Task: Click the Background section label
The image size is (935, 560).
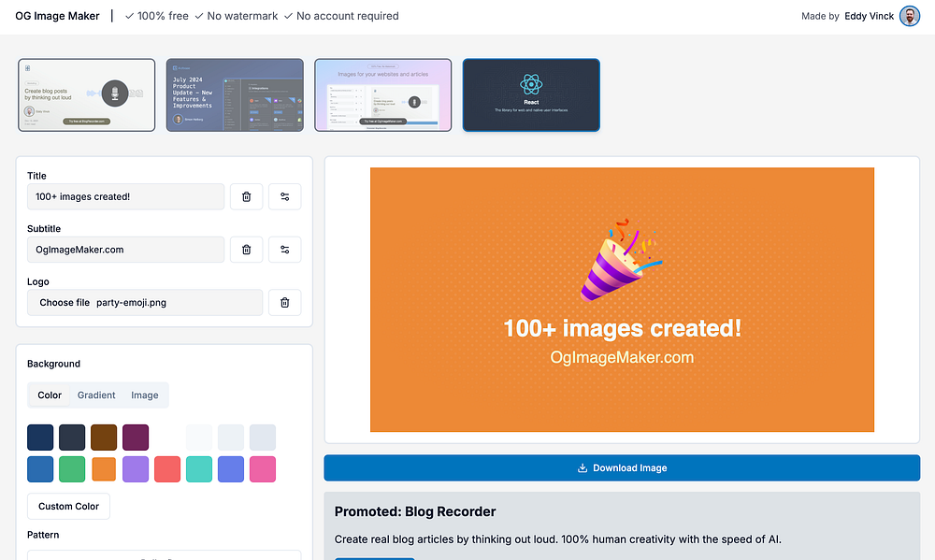Action: point(53,364)
